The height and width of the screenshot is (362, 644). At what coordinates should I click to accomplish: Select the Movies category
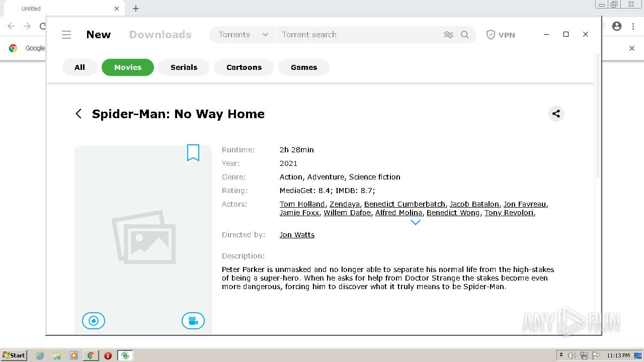pos(128,67)
